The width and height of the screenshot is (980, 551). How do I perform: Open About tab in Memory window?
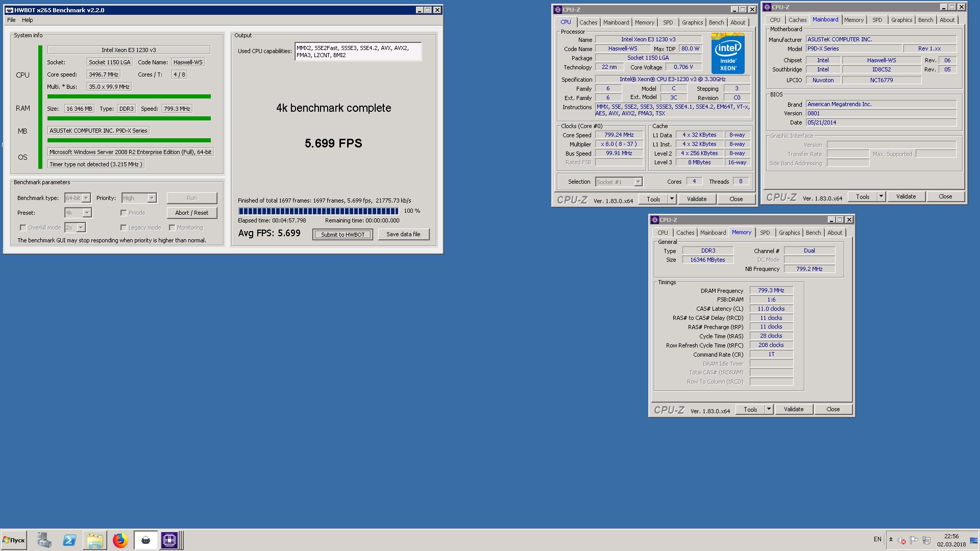(835, 233)
